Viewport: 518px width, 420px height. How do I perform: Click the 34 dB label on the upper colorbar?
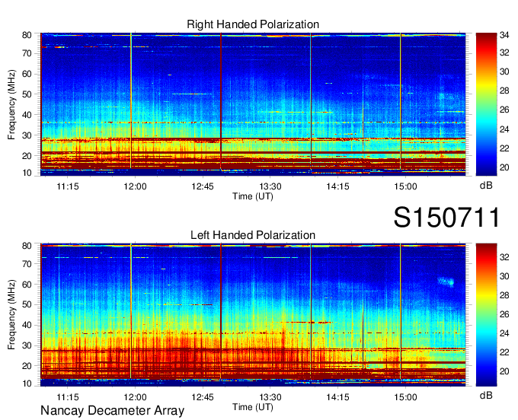(x=504, y=35)
